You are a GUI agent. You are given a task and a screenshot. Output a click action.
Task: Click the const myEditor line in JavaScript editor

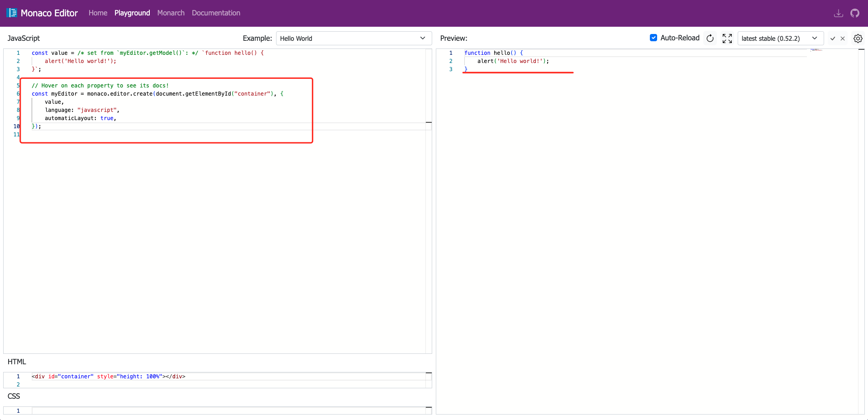click(x=157, y=94)
